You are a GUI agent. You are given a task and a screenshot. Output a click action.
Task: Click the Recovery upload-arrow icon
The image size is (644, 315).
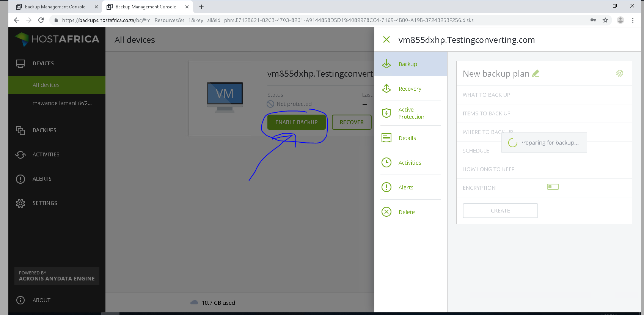pos(386,88)
